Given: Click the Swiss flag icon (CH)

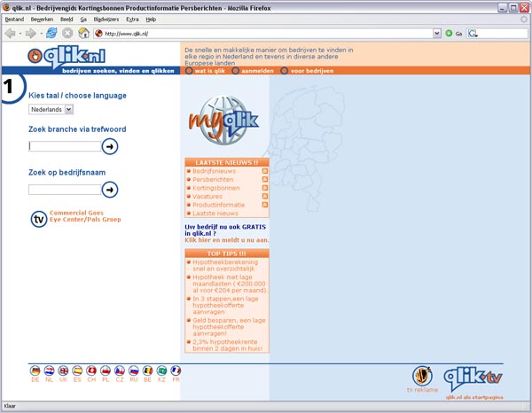Looking at the screenshot, I should click(x=91, y=370).
